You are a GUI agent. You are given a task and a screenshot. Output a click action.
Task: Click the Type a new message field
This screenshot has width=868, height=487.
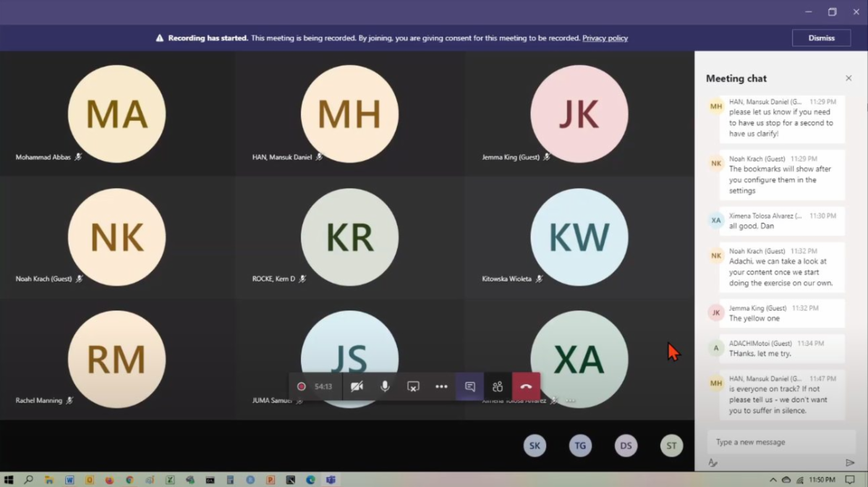pos(778,442)
